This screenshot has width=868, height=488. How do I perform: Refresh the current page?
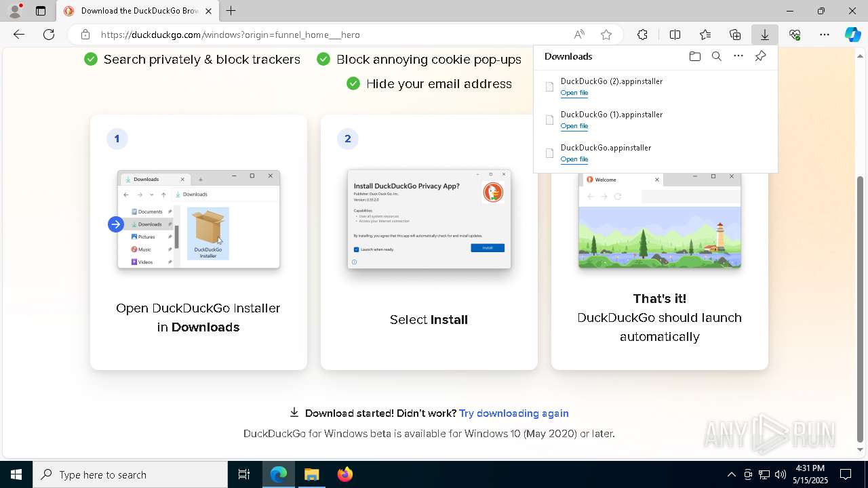tap(49, 35)
